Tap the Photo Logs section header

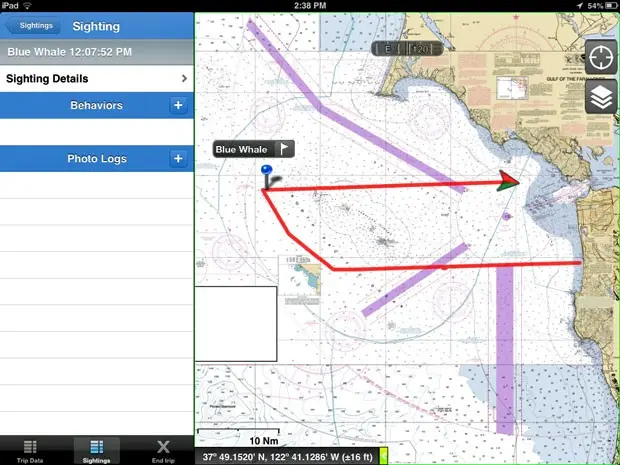[x=96, y=159]
